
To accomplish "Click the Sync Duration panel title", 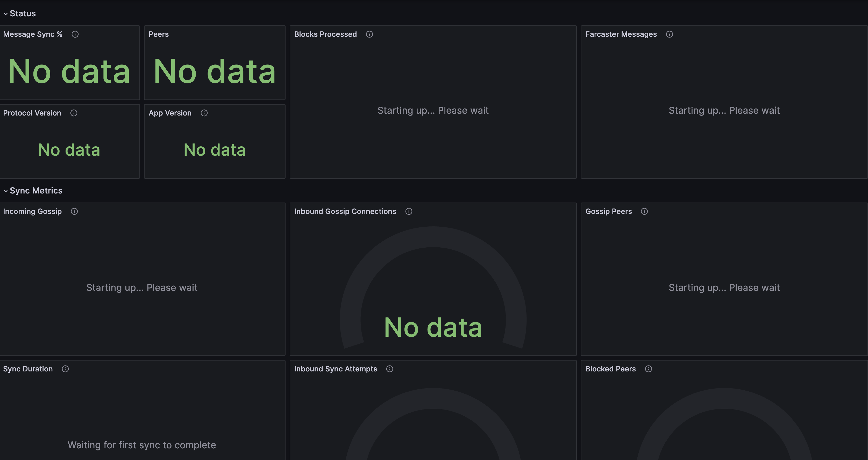I will click(x=28, y=369).
